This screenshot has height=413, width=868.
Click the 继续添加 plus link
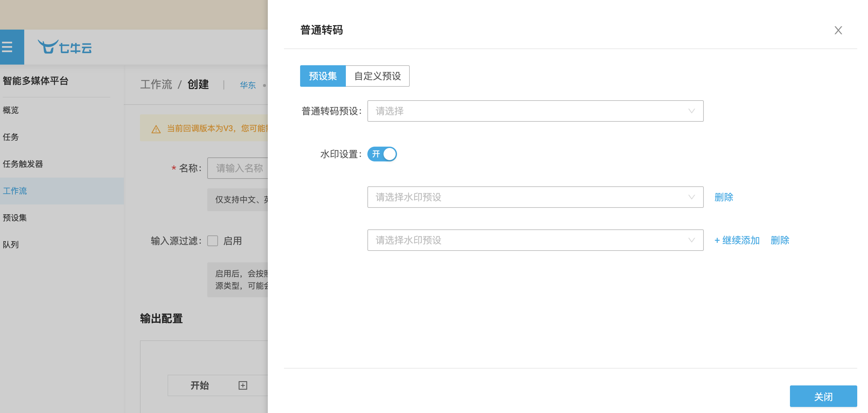[736, 240]
